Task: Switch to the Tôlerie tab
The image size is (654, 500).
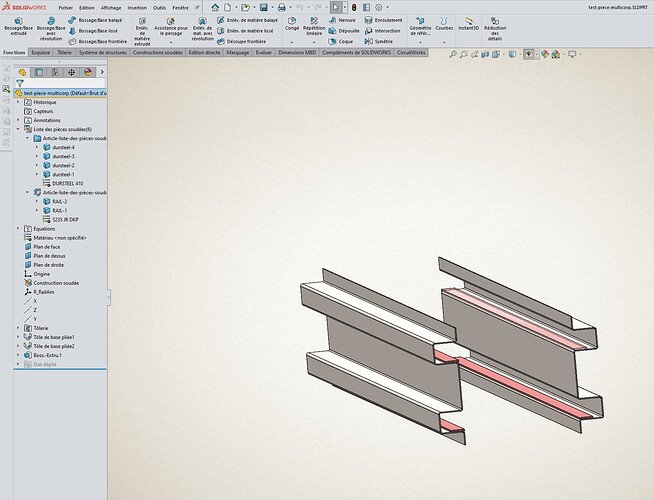Action: tap(65, 52)
